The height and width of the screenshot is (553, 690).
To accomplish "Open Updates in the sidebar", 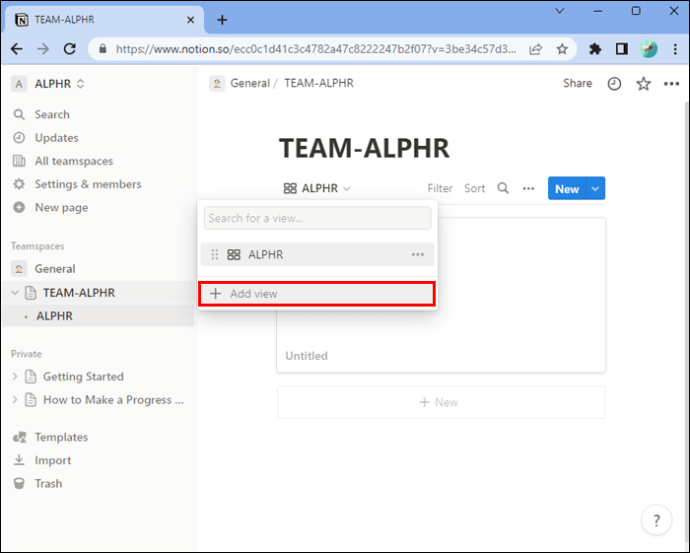I will pos(56,138).
